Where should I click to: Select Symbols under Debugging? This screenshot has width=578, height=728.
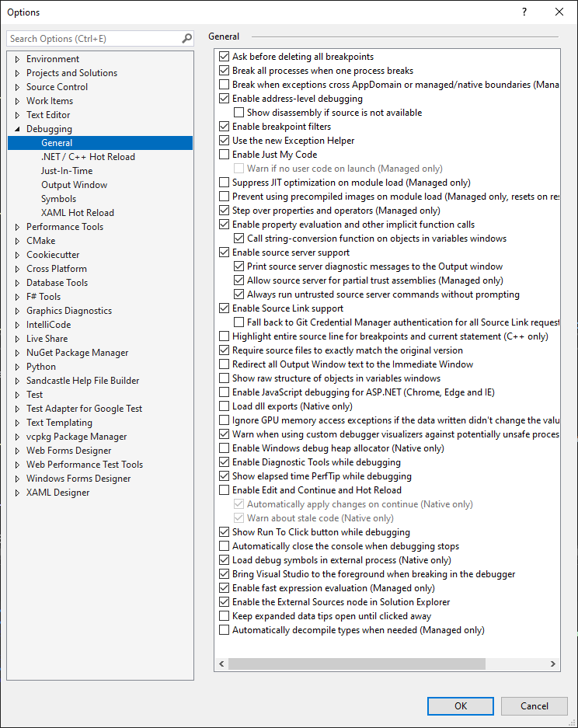click(x=58, y=199)
